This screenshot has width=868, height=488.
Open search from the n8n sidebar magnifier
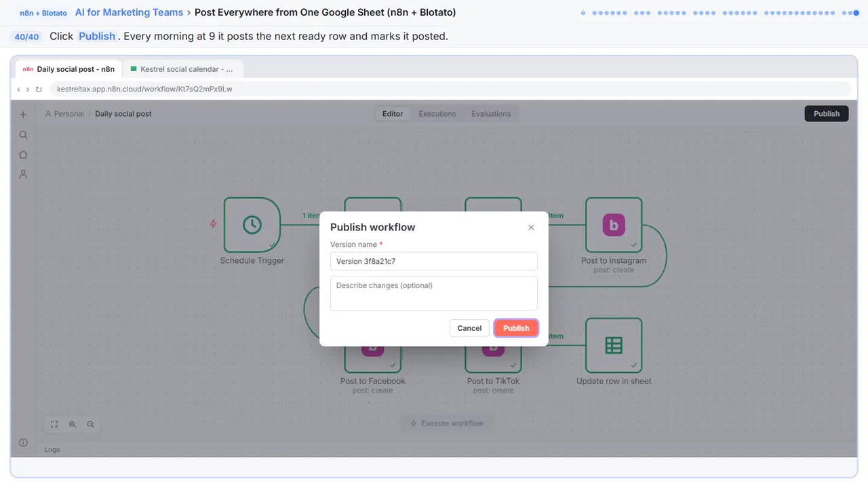23,135
